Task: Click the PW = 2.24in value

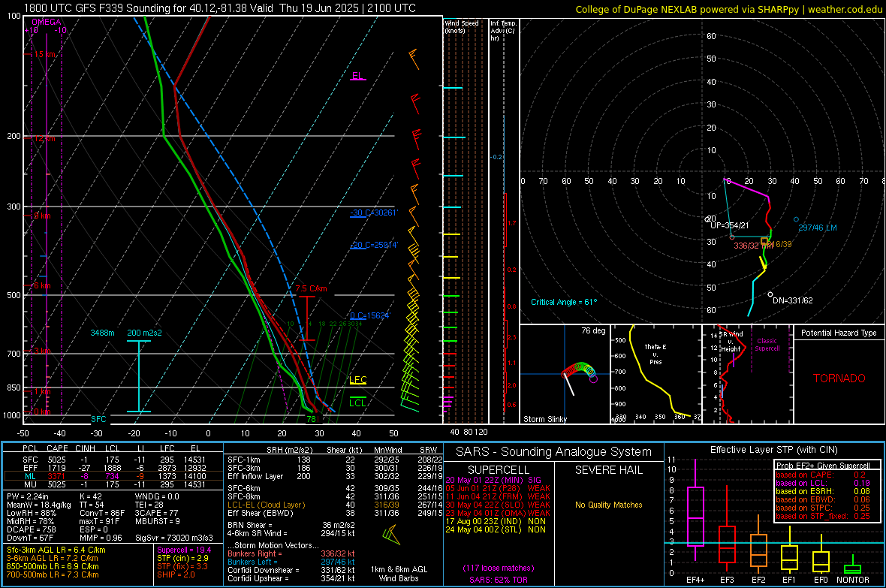Action: [30, 496]
